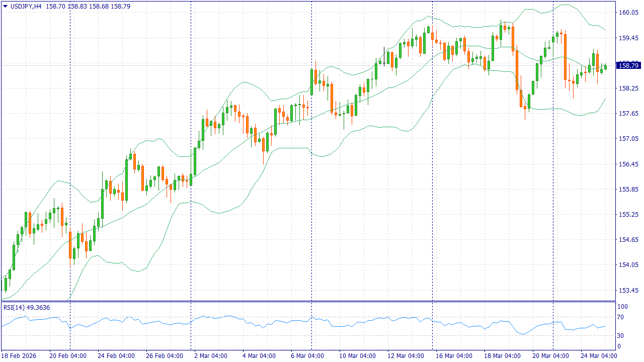Click the RSI scale value 0
This screenshot has height=362, width=644.
(x=619, y=346)
